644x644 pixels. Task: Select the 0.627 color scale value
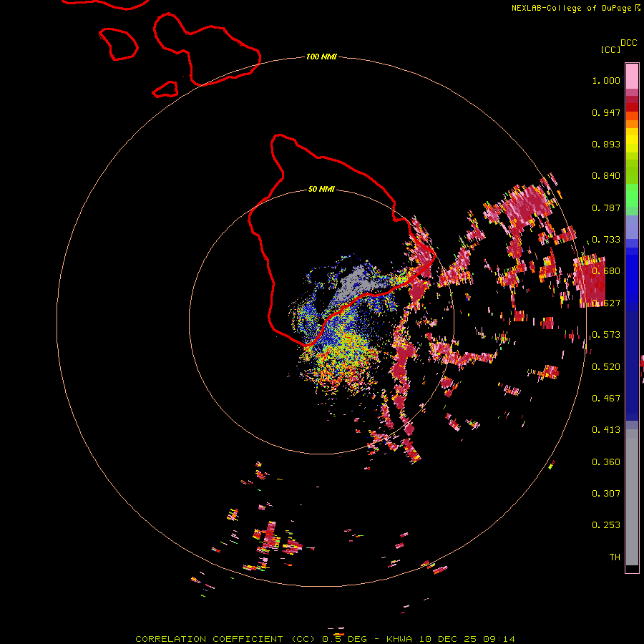(606, 303)
